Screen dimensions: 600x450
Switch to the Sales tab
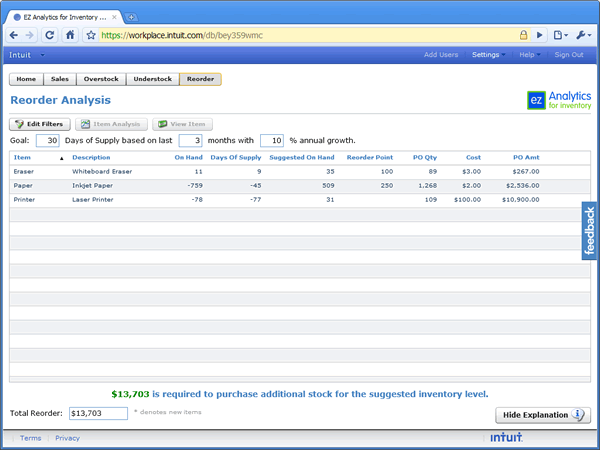point(60,79)
